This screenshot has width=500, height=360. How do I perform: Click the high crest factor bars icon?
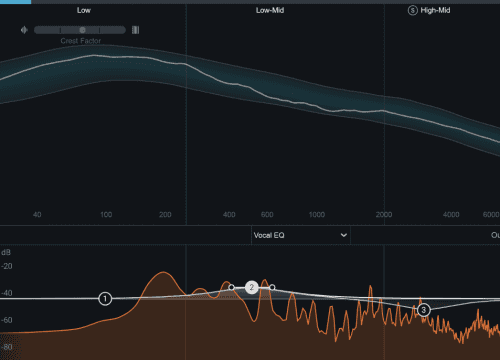click(135, 30)
